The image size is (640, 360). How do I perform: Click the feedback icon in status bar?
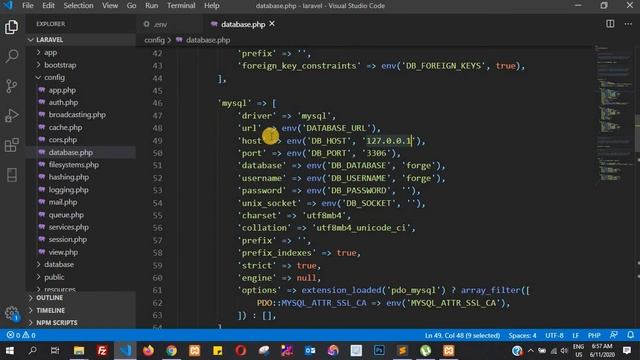click(613, 335)
